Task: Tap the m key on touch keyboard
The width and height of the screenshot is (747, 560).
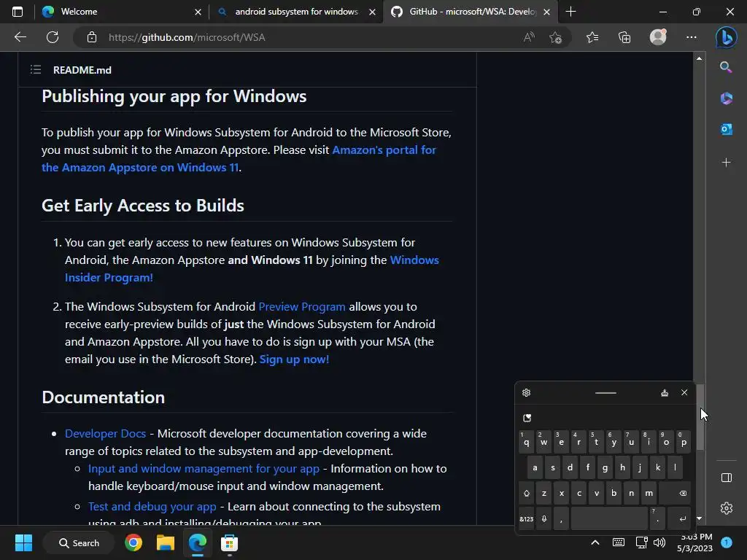Action: point(649,494)
